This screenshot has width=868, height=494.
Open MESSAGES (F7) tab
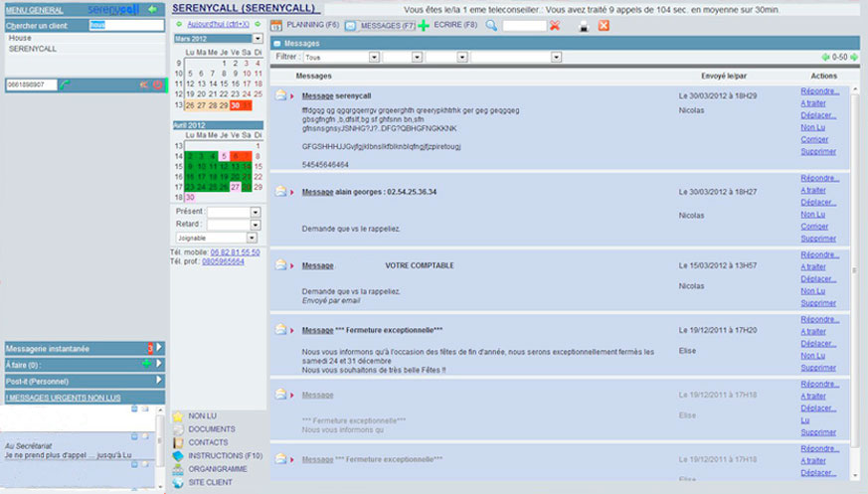point(388,26)
